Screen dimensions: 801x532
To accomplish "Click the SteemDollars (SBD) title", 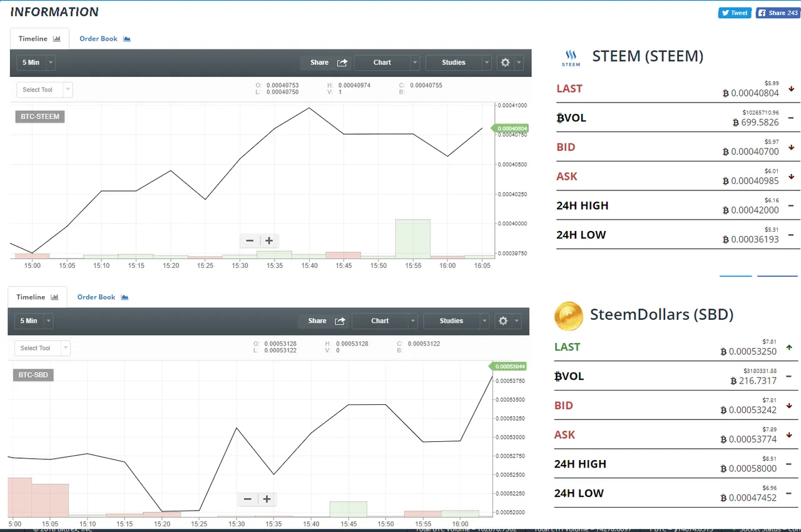I will 661,314.
